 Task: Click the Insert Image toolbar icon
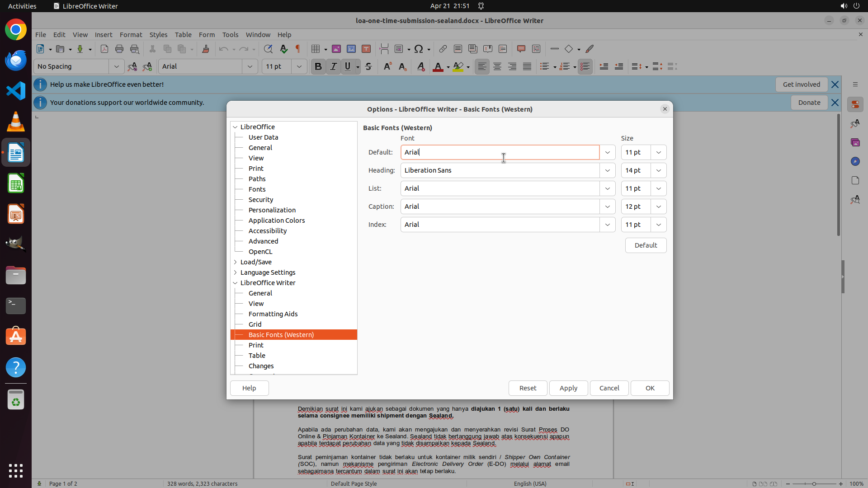[x=336, y=49]
